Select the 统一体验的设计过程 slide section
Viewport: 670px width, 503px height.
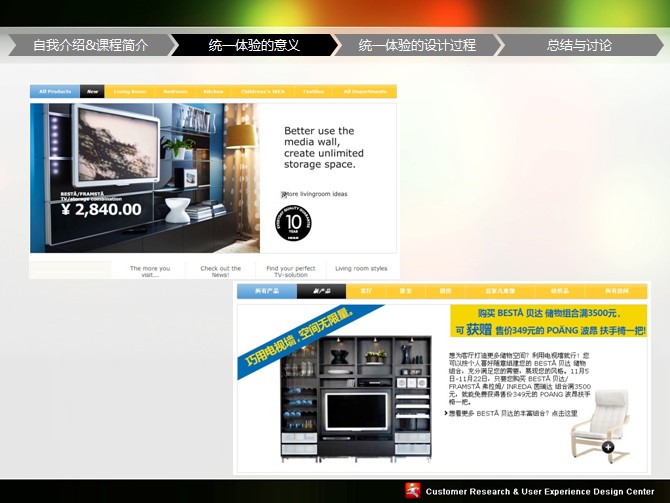click(x=417, y=45)
